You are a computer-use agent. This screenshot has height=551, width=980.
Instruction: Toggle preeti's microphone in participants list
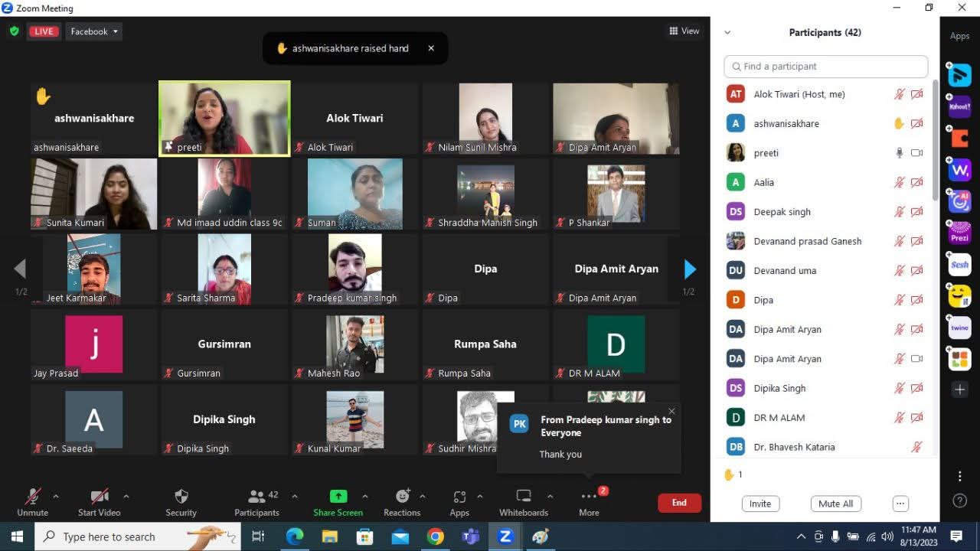pyautogui.click(x=900, y=153)
